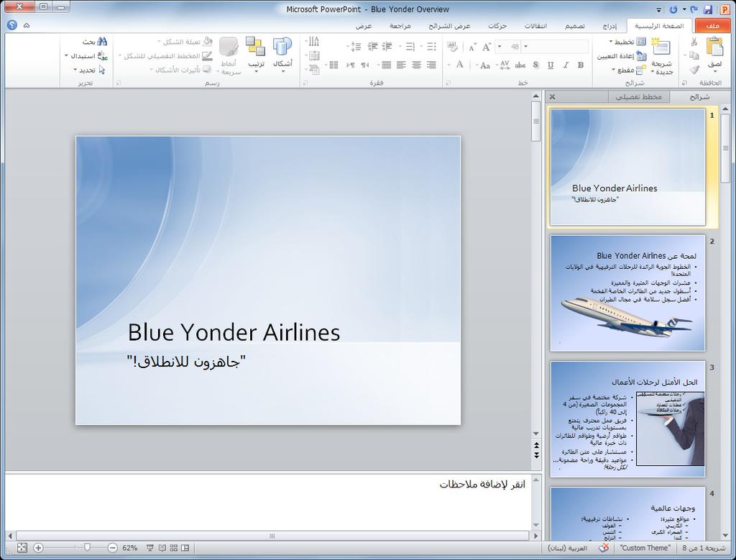Toggle Strikethrough (abc)
Viewport: 736px width, 560px height.
click(520, 65)
